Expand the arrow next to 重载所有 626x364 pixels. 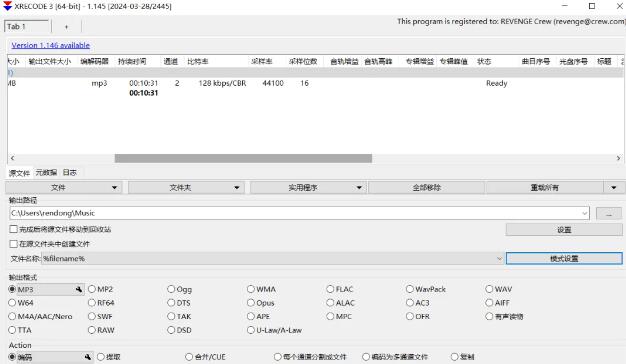(614, 188)
